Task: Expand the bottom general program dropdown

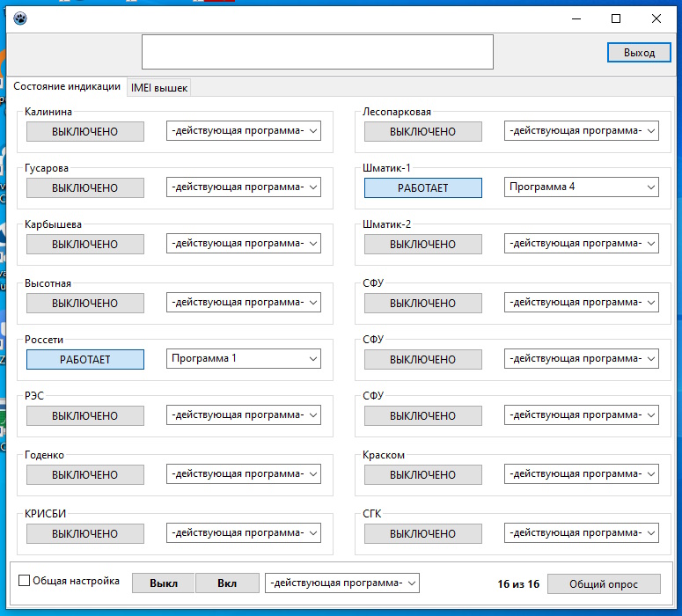Action: (342, 583)
